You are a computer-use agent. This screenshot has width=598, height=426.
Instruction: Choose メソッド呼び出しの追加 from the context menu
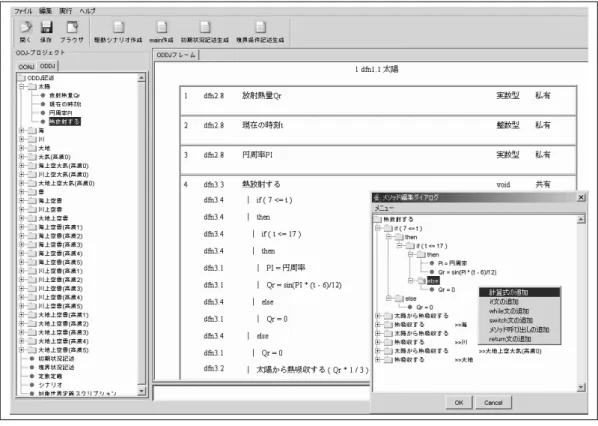coord(519,330)
